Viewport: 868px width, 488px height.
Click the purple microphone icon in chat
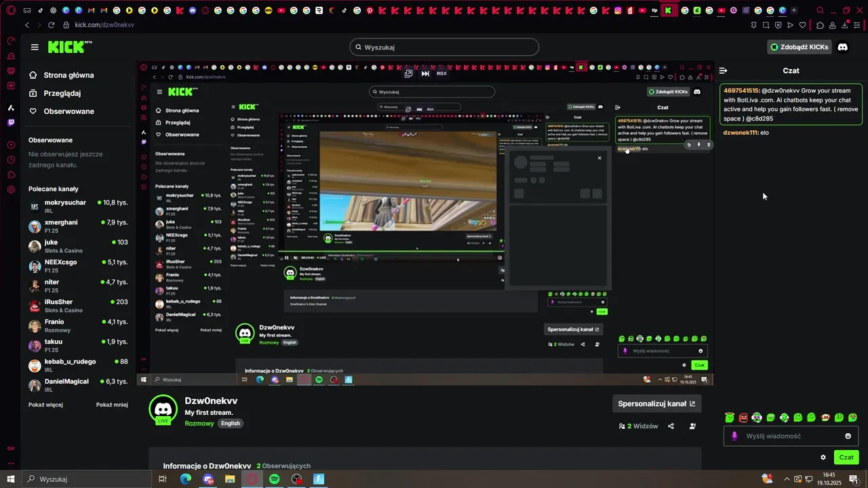pyautogui.click(x=734, y=436)
